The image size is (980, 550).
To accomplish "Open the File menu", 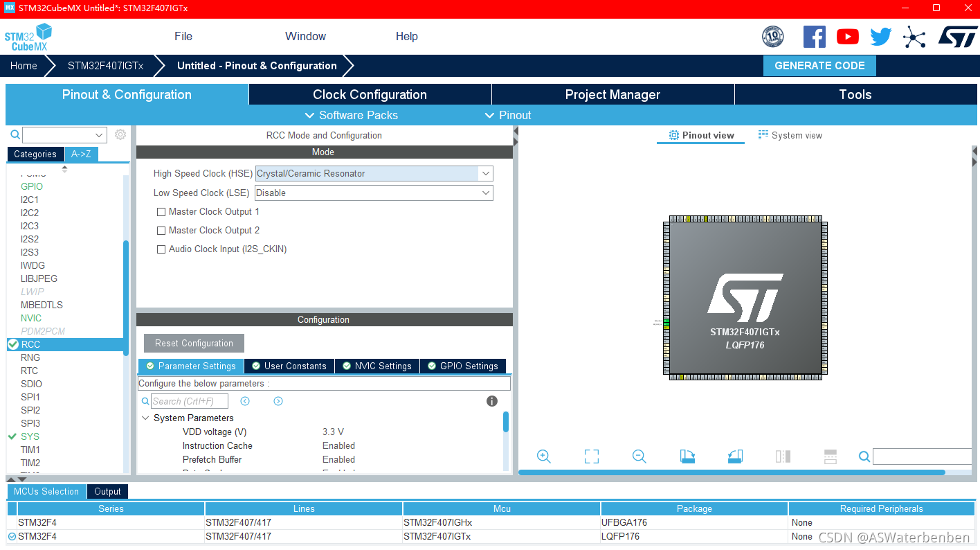I will pyautogui.click(x=183, y=37).
